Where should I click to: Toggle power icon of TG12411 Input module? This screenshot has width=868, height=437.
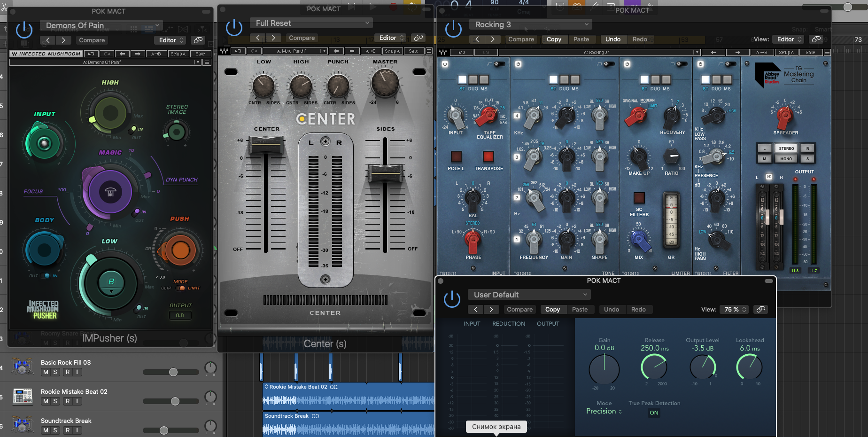(445, 64)
